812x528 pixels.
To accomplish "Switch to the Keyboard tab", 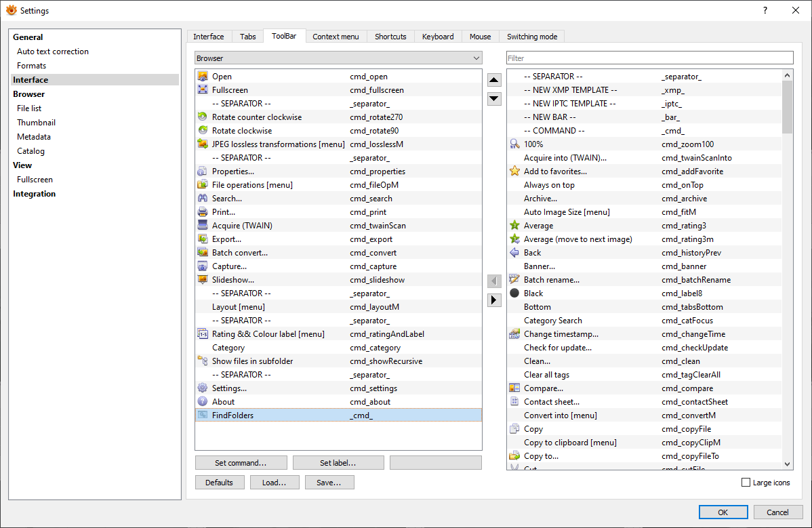I will pyautogui.click(x=438, y=37).
